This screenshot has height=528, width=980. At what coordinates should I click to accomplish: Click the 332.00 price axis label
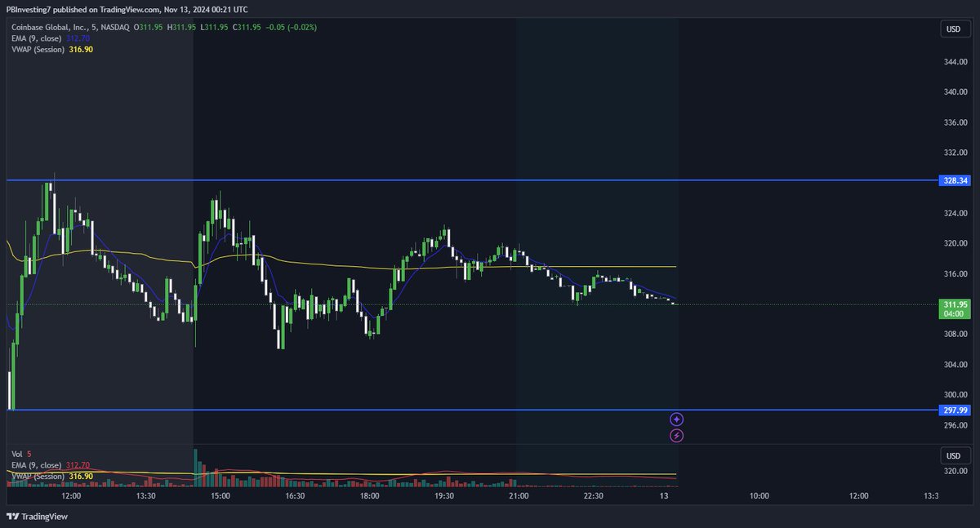[955, 153]
